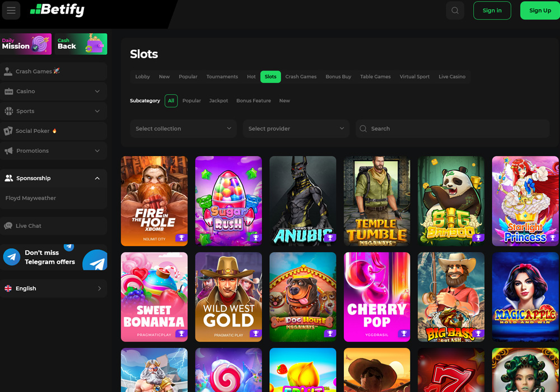Click the Sponsorship people icon
The image size is (560, 392).
[8, 178]
